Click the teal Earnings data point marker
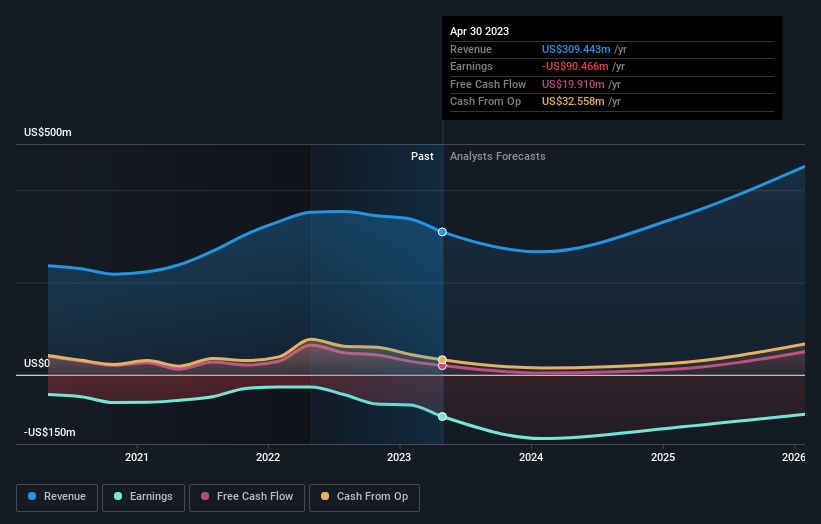The width and height of the screenshot is (821, 524). pos(442,417)
